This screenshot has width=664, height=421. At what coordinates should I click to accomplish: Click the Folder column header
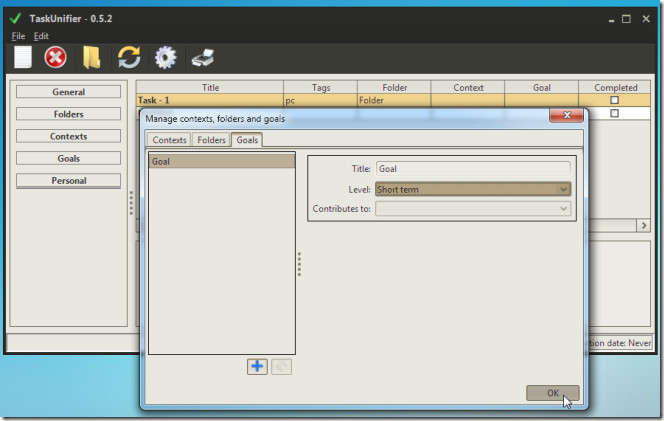coord(394,88)
